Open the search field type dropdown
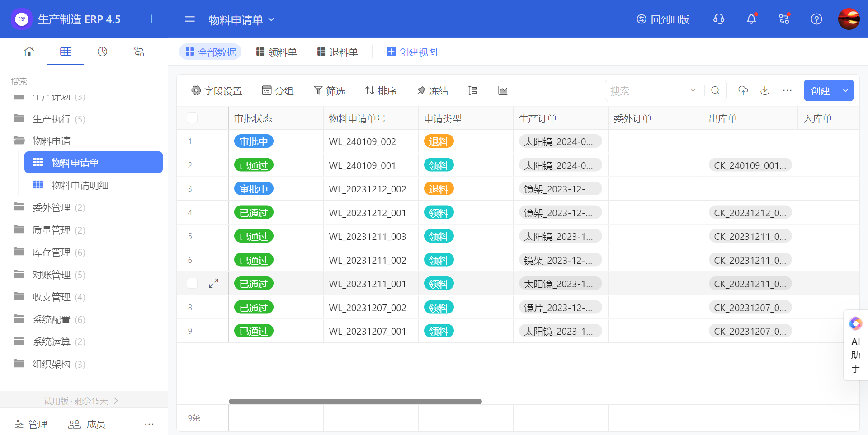 tap(693, 90)
